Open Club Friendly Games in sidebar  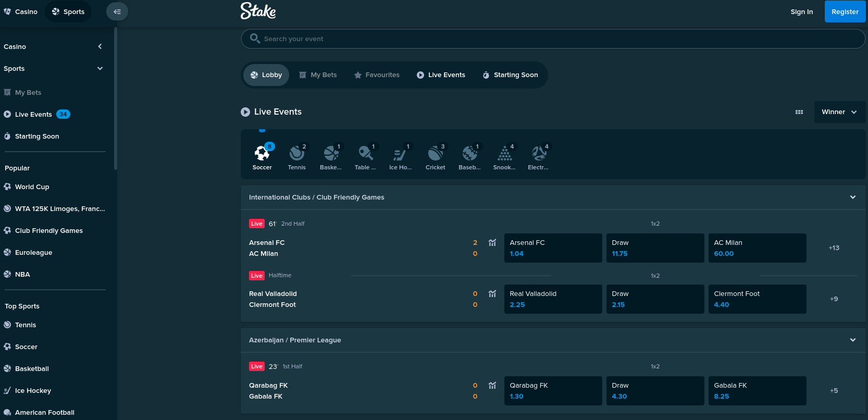click(x=43, y=231)
